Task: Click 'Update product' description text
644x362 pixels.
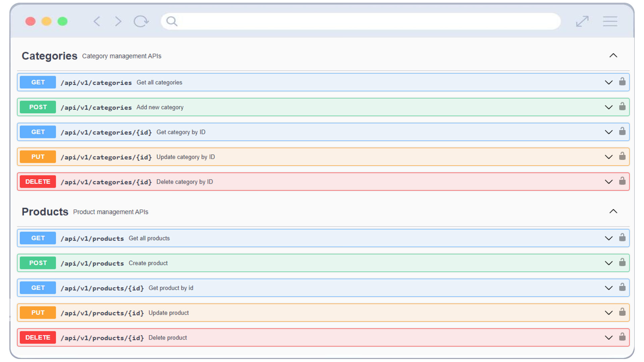Action: pyautogui.click(x=169, y=313)
